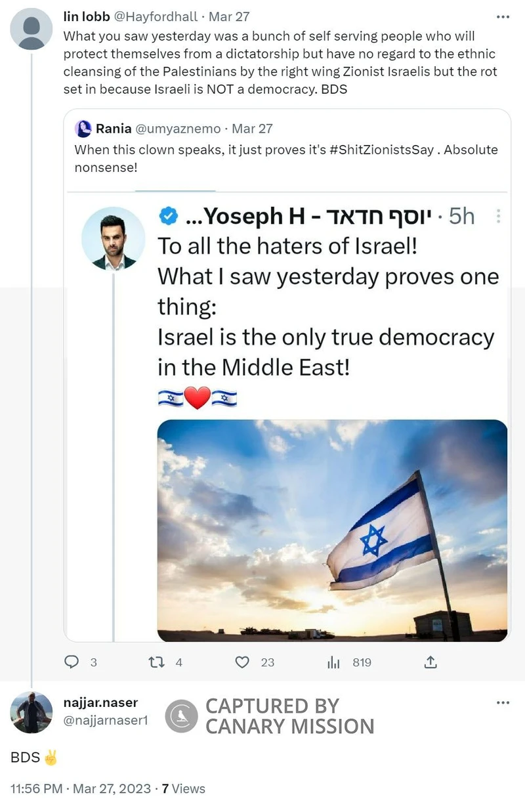Viewport: 525px width, 812px height.
Task: Click the 5h timestamp on Yoseph's tweet
Action: [x=460, y=215]
